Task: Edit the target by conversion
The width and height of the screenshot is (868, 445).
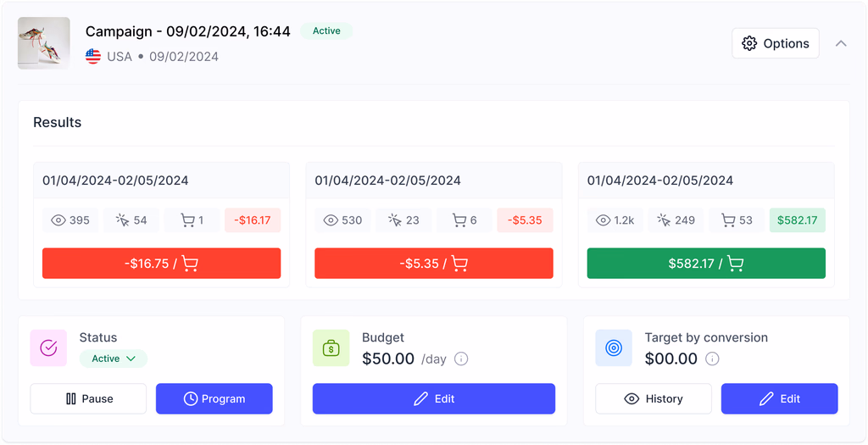Action: [779, 398]
